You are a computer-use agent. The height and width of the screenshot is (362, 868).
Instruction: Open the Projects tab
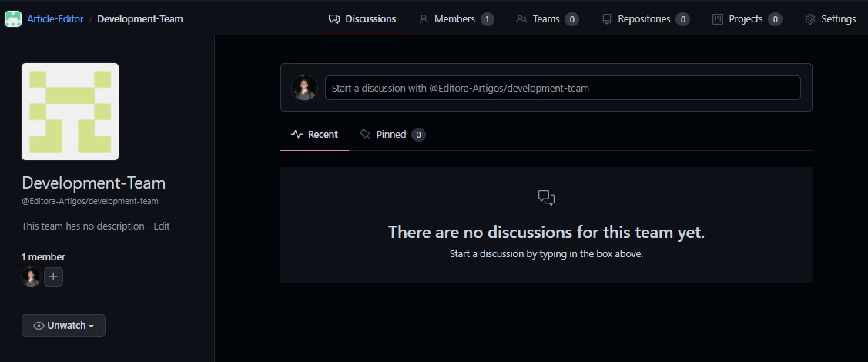coord(747,18)
